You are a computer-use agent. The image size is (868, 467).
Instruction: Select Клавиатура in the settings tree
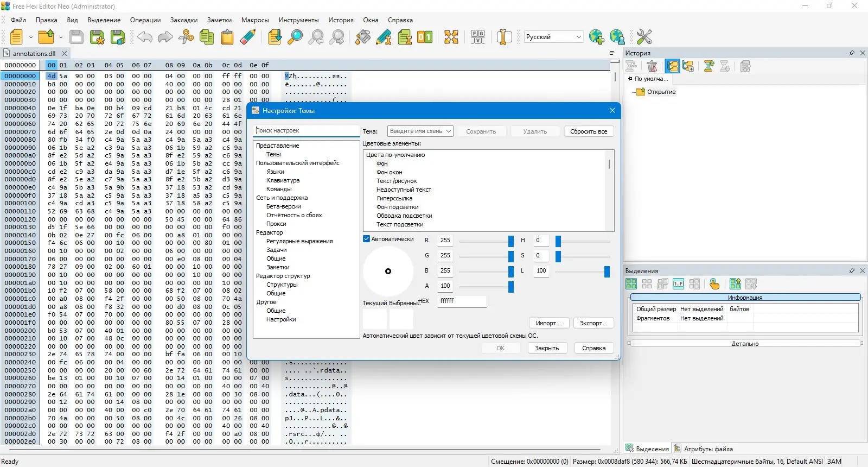click(x=283, y=180)
